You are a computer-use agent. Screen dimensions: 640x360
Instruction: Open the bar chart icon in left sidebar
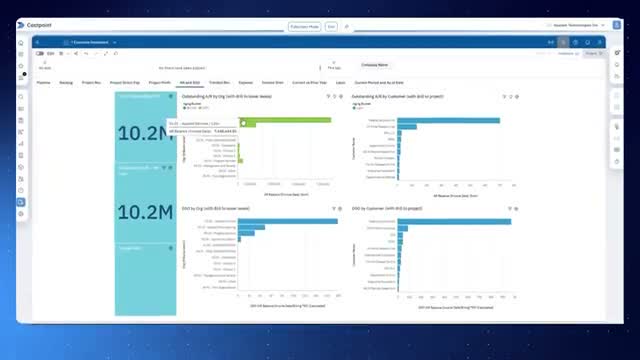click(21, 144)
